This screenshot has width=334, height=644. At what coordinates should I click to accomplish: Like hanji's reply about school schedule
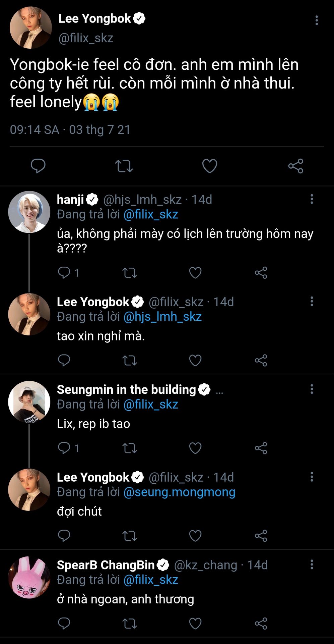(x=195, y=273)
